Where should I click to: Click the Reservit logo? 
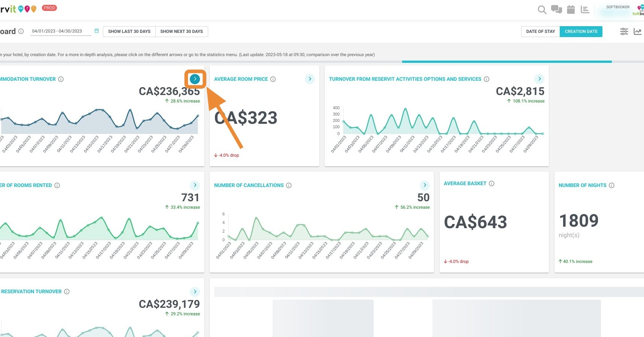tap(18, 9)
